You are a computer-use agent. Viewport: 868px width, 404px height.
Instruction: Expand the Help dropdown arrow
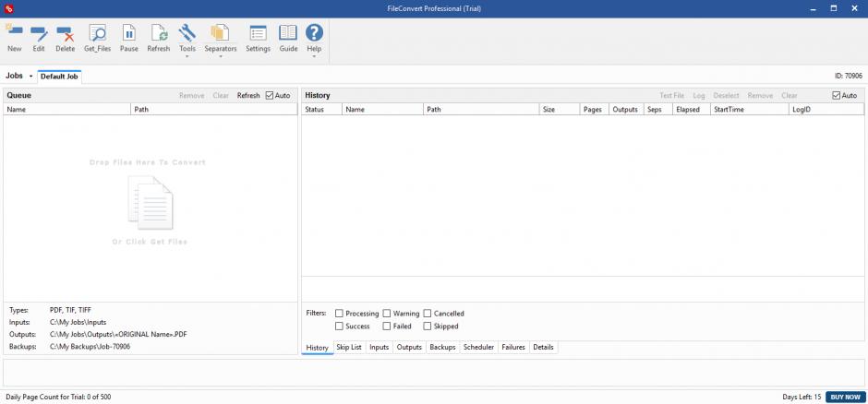(x=314, y=56)
